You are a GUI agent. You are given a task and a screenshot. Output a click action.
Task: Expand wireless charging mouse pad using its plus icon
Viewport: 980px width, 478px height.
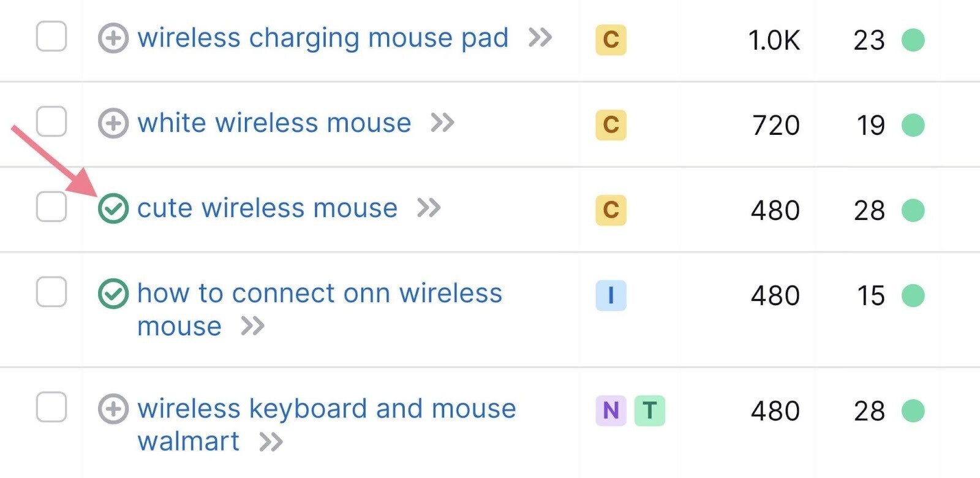click(112, 38)
